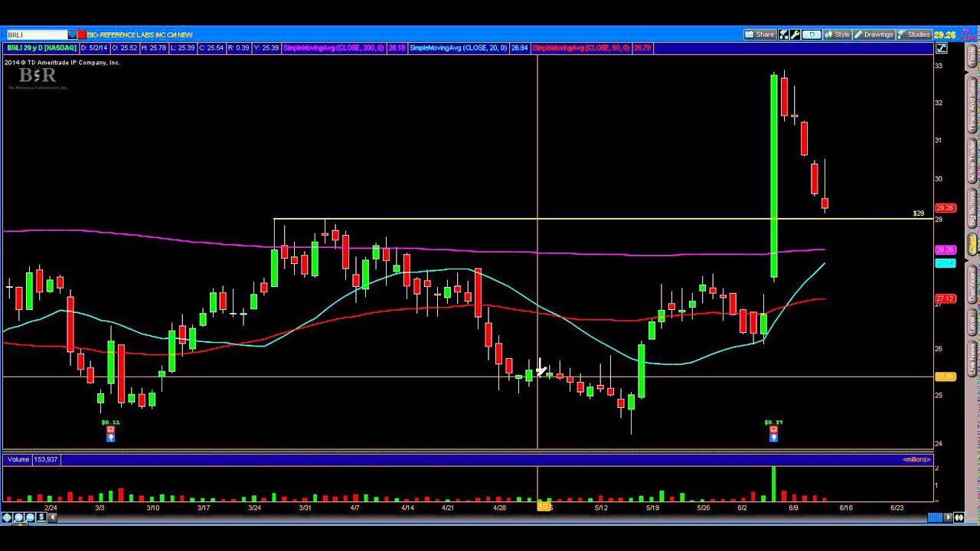Click the quick study flask icon
Screen dimensions: 980x551
click(x=784, y=34)
